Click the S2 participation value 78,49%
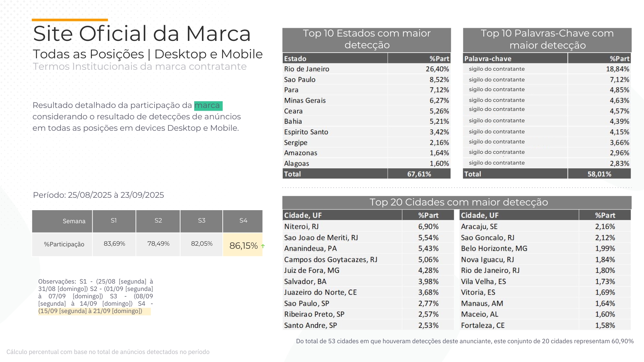The height and width of the screenshot is (362, 644). tap(158, 244)
